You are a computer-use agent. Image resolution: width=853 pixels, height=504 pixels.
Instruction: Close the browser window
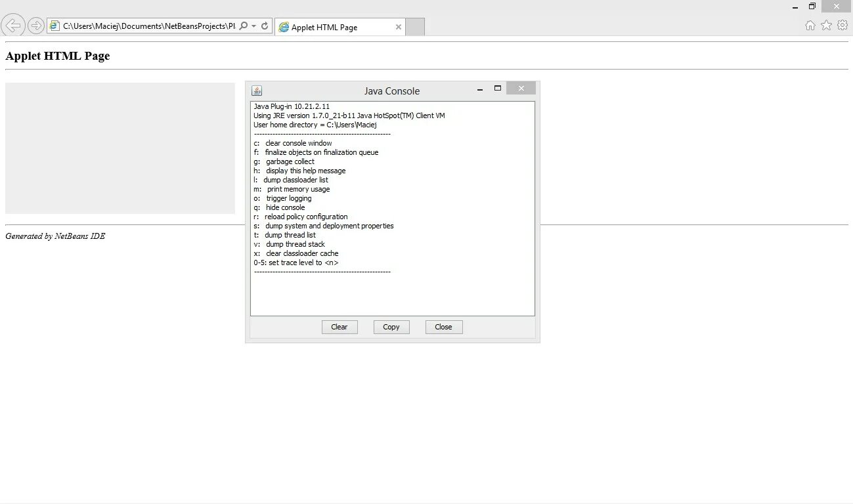point(837,7)
